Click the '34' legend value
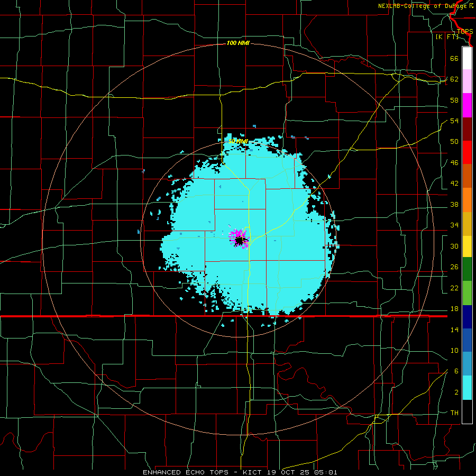 pos(454,225)
